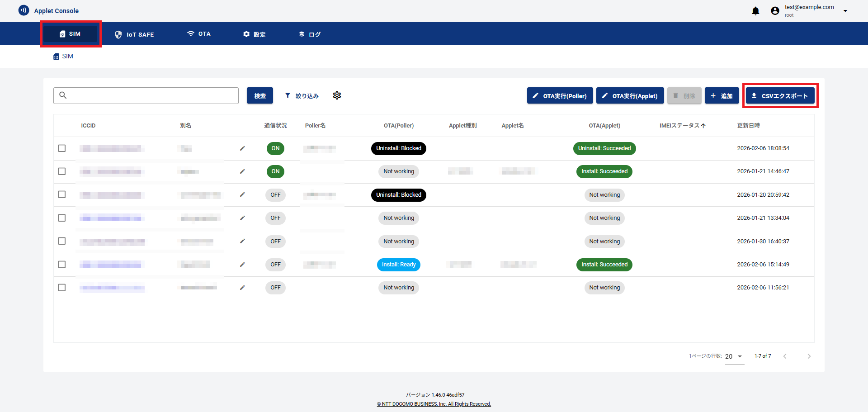Click the pencil edit icon in first row

pyautogui.click(x=242, y=148)
